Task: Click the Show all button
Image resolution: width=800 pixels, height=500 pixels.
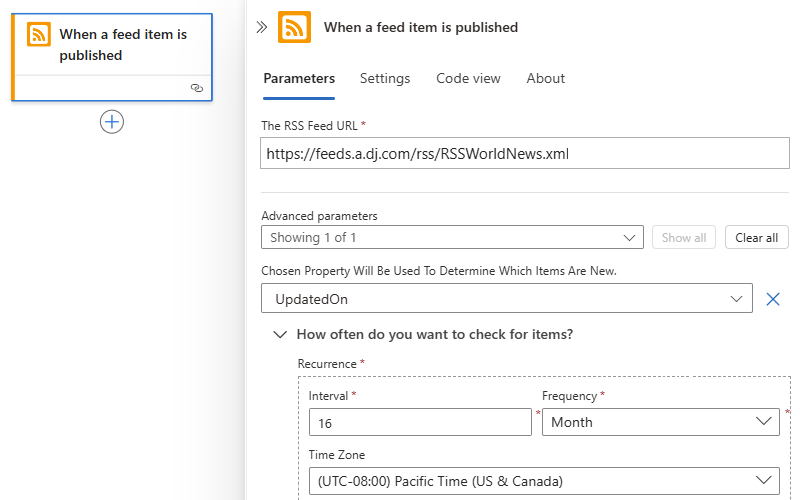Action: click(684, 237)
